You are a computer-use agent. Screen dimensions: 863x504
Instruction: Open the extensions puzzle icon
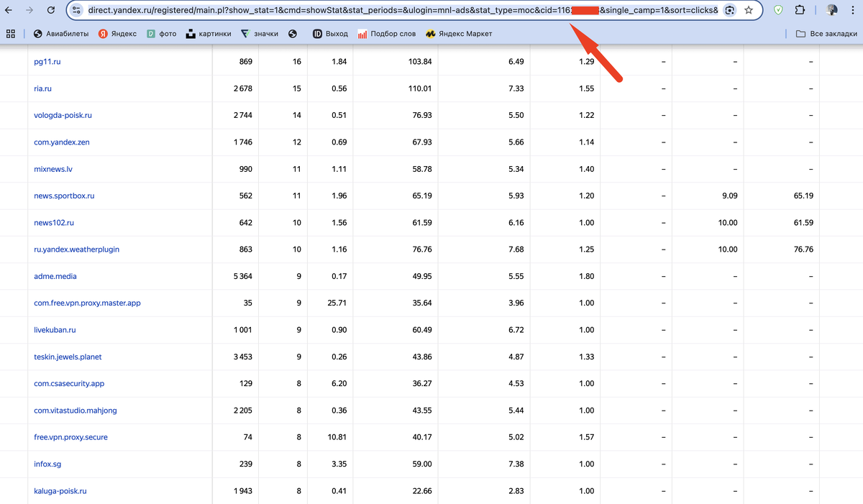coord(800,11)
